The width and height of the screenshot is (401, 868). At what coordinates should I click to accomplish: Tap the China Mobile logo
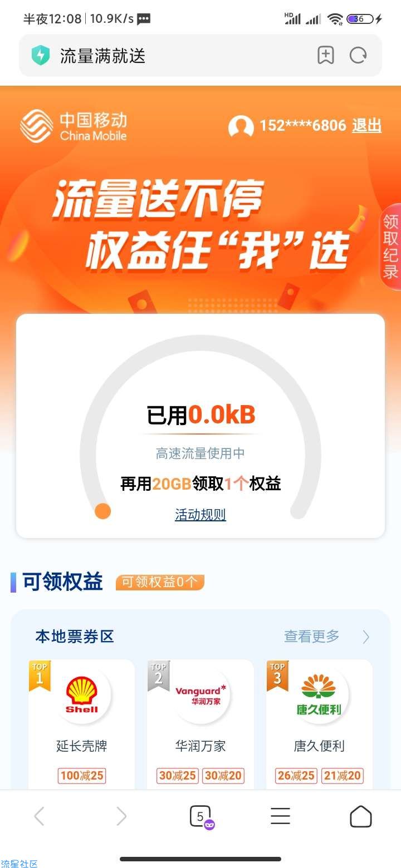[x=74, y=126]
